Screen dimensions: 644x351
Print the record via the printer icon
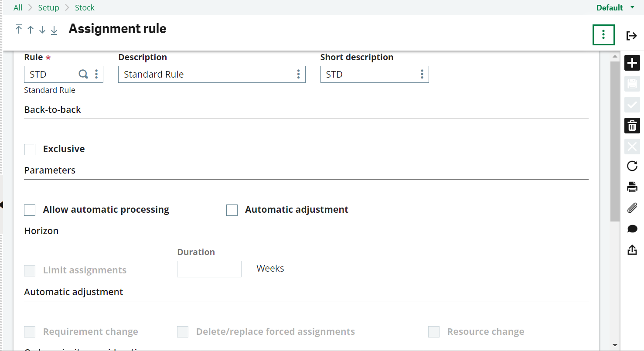pyautogui.click(x=632, y=187)
